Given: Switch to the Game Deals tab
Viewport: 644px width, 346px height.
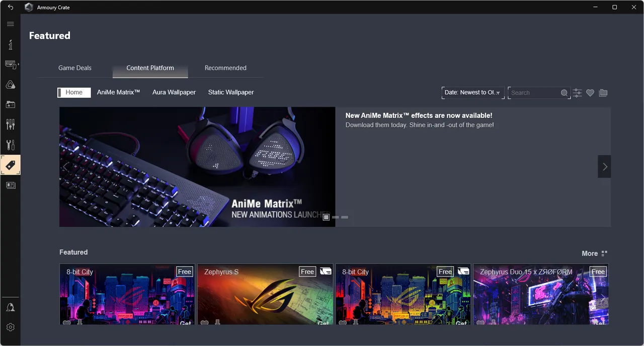Looking at the screenshot, I should coord(75,68).
